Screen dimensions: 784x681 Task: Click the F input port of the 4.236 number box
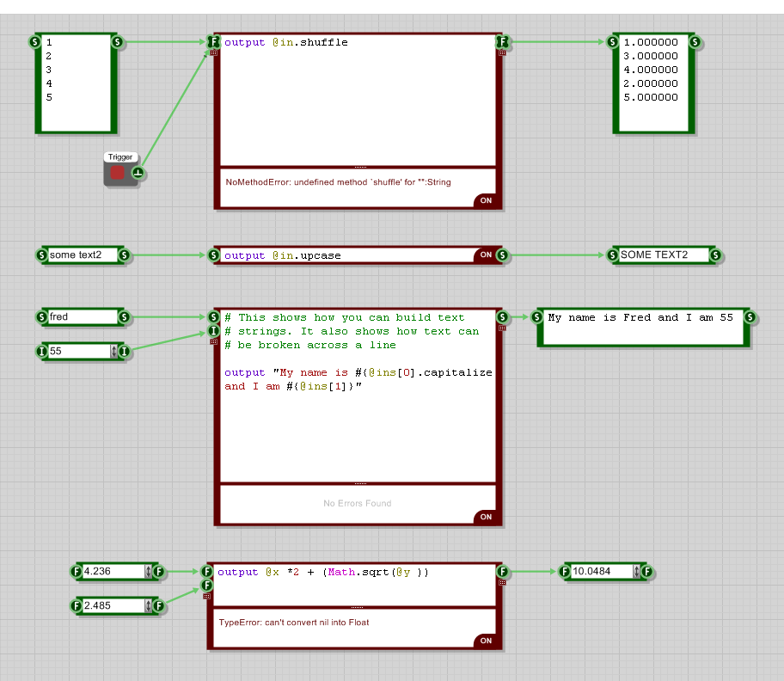[76, 571]
